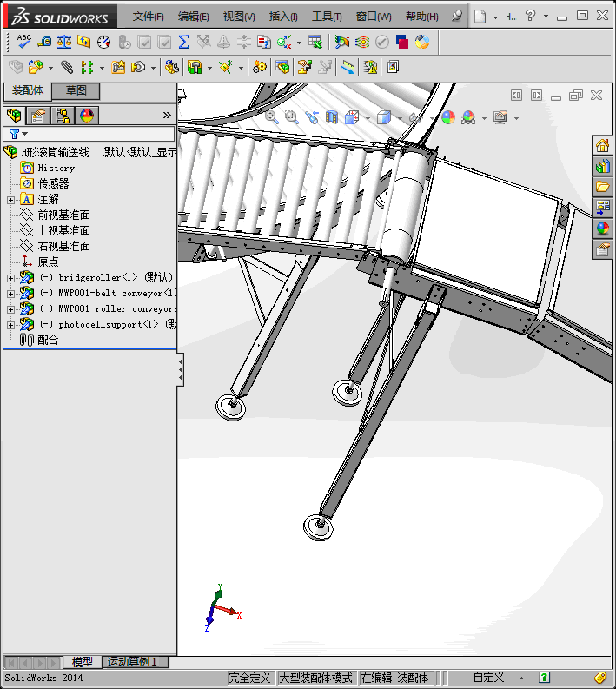Open 编辑(E) menu

(x=194, y=17)
